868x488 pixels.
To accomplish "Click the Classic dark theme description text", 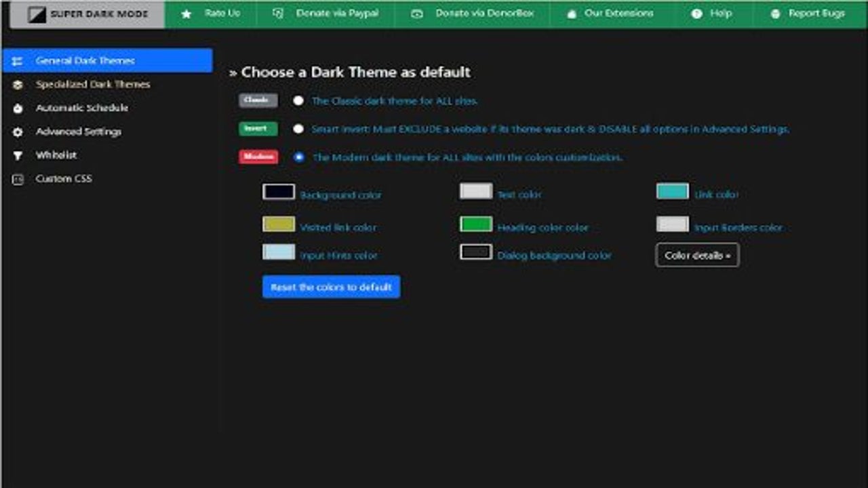I will [395, 100].
